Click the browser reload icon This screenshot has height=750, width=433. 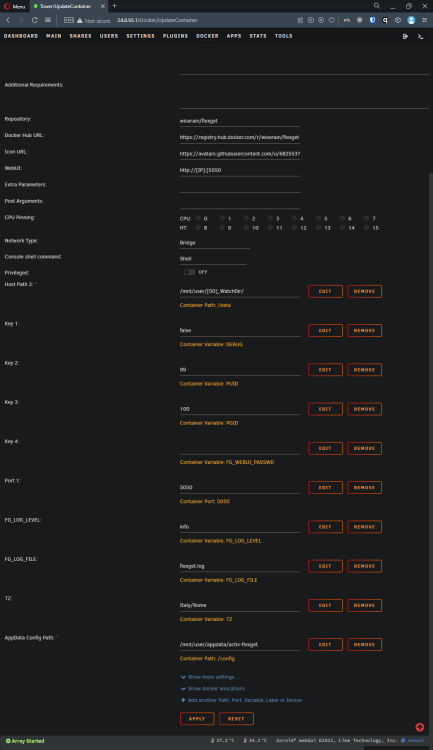tap(34, 20)
